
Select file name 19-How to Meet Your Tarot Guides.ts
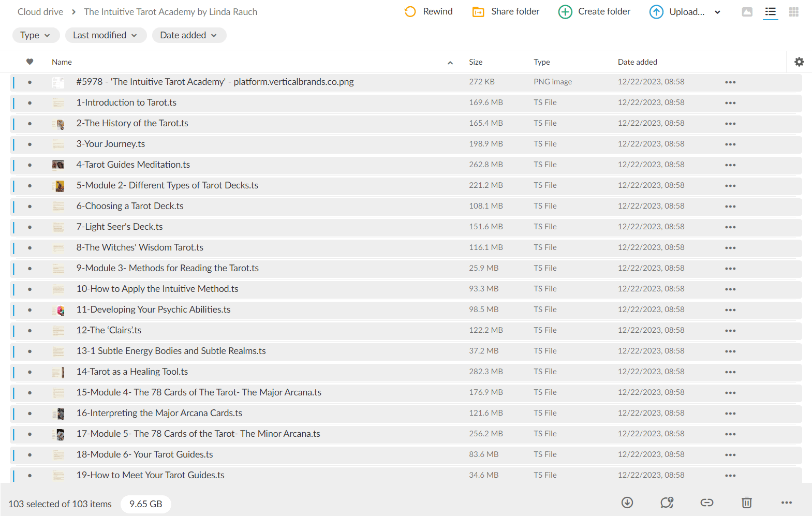(151, 475)
